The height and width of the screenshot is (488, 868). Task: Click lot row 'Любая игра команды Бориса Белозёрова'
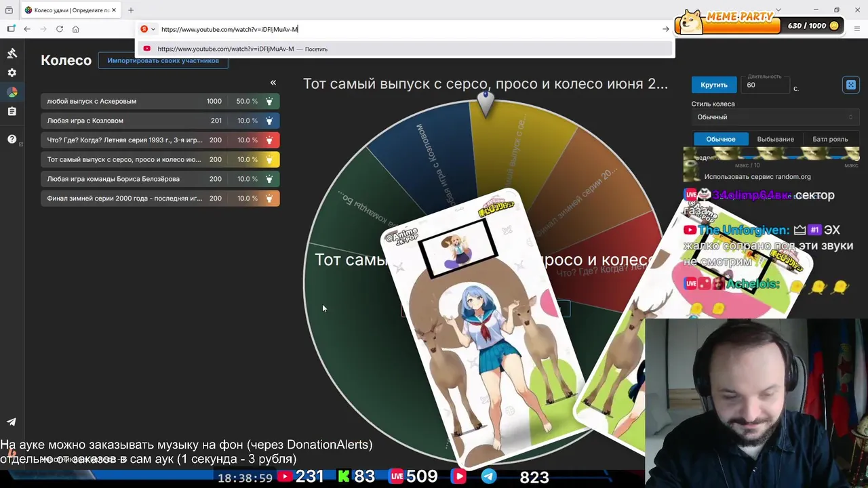click(x=160, y=179)
